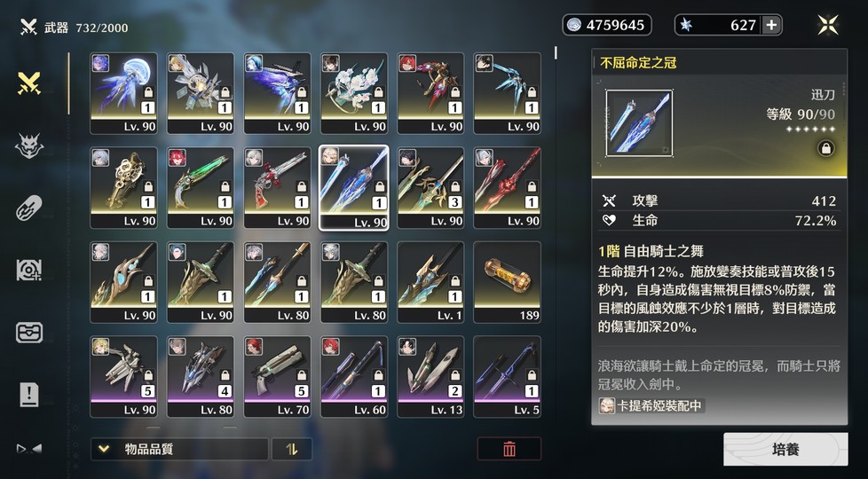The image size is (868, 479).
Task: Expand the 物品品質 sort dropdown
Action: 179,449
